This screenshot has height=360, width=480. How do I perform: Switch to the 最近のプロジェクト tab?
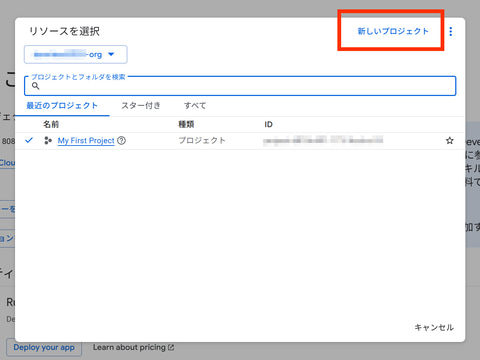[62, 106]
